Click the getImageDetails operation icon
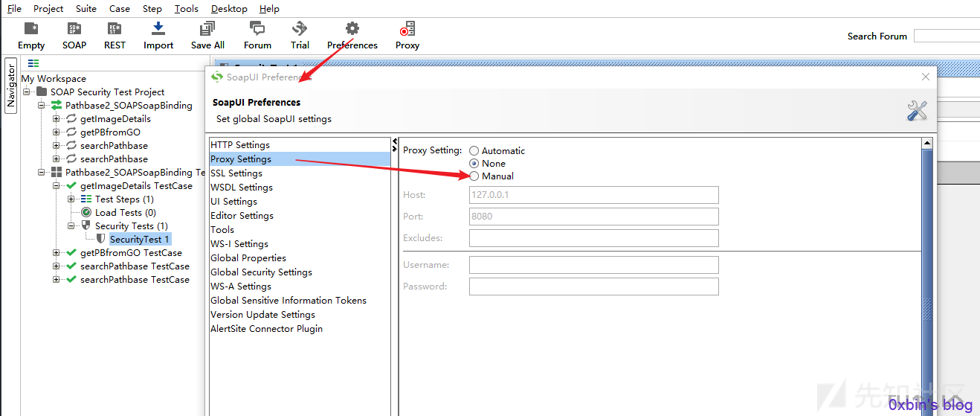The image size is (980, 416). point(71,118)
